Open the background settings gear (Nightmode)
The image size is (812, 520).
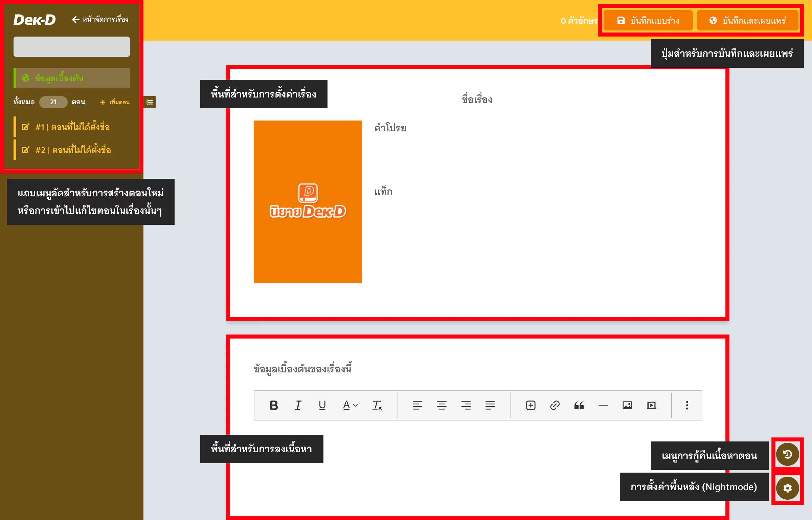coord(787,488)
